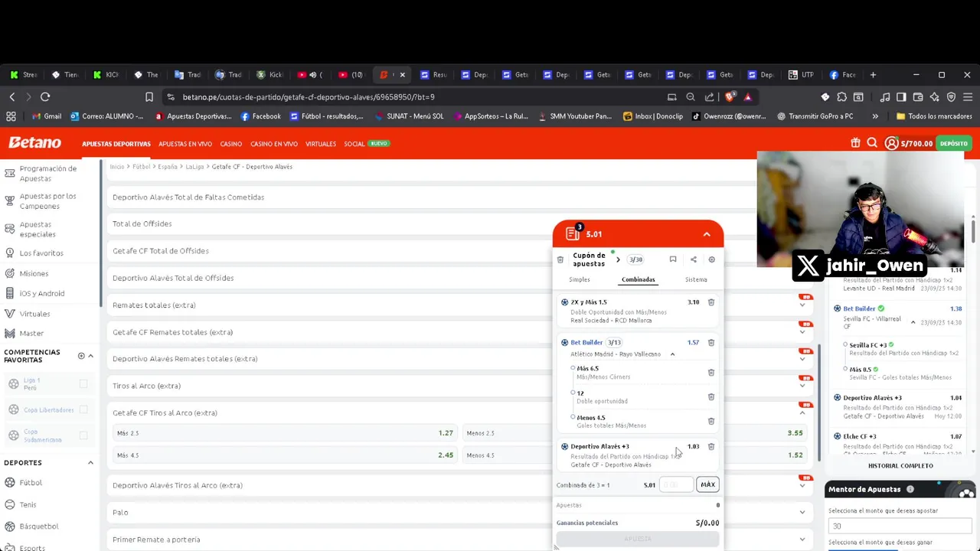Open Casino menu item
The height and width of the screenshot is (551, 980).
pyautogui.click(x=231, y=144)
